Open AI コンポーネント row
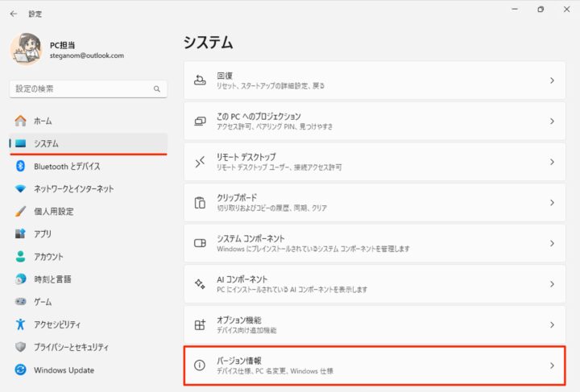Image resolution: width=580 pixels, height=392 pixels. click(375, 284)
